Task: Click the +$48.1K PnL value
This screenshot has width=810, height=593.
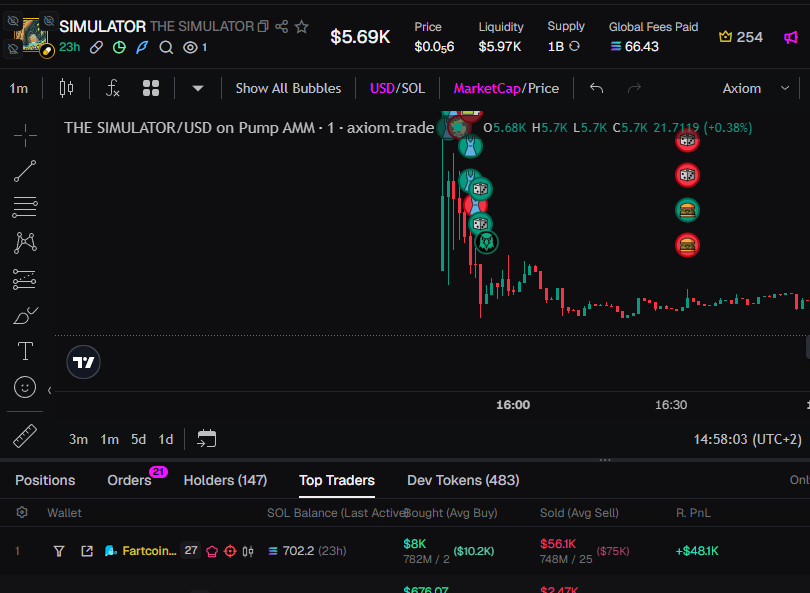Action: click(697, 551)
